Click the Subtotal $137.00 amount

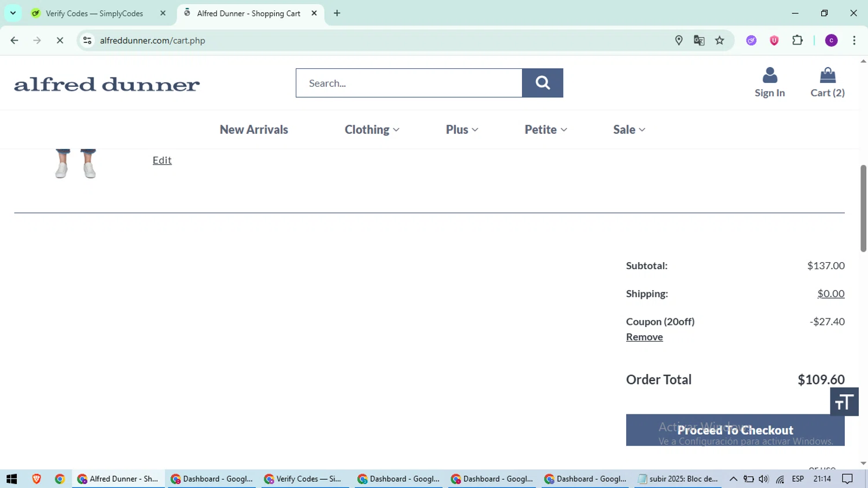pyautogui.click(x=826, y=266)
